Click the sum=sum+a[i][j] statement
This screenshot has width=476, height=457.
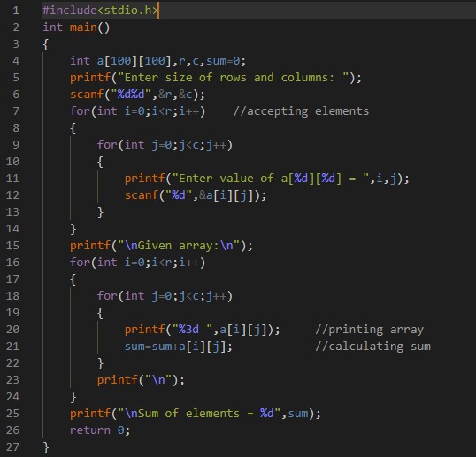click(x=178, y=347)
